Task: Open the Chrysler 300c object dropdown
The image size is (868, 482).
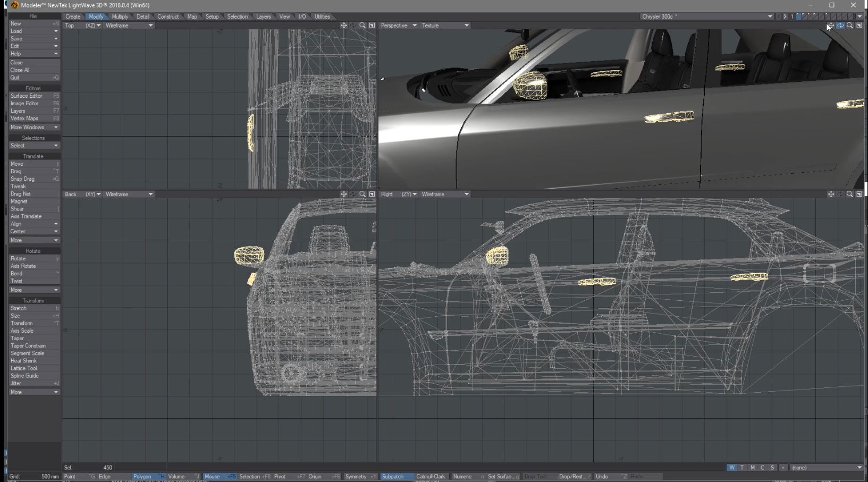Action: click(x=769, y=16)
